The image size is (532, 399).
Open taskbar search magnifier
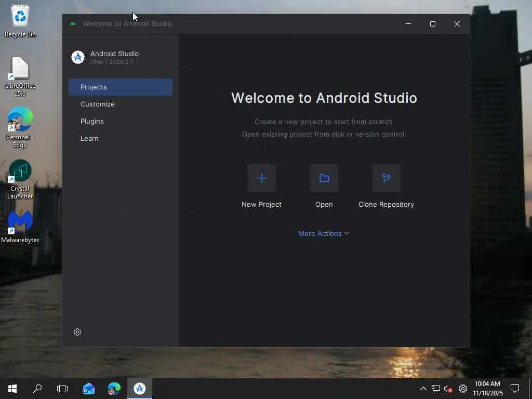point(37,389)
